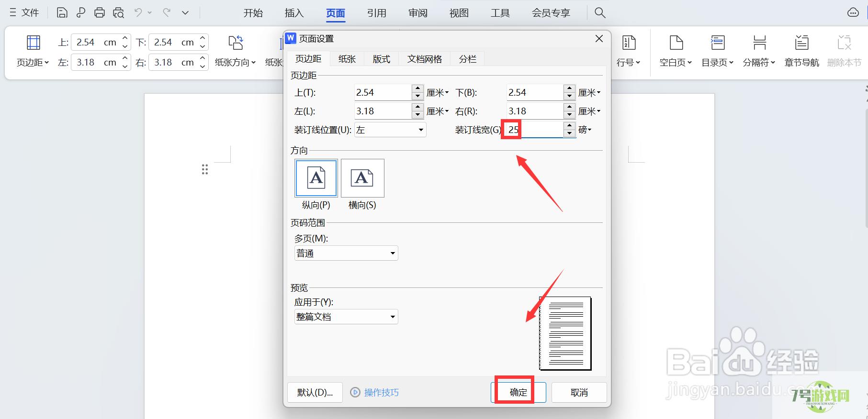The width and height of the screenshot is (868, 419).
Task: Increase 上(T) margin with spinner up
Action: click(x=418, y=88)
